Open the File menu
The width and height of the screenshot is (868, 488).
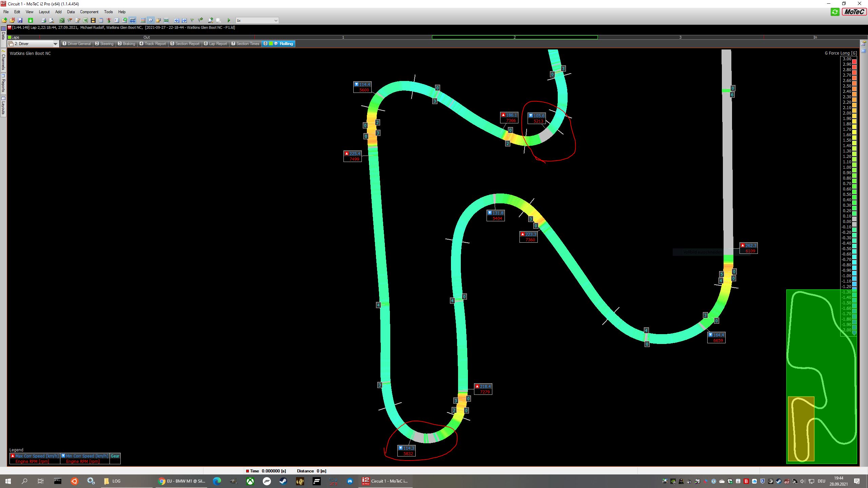pos(6,12)
